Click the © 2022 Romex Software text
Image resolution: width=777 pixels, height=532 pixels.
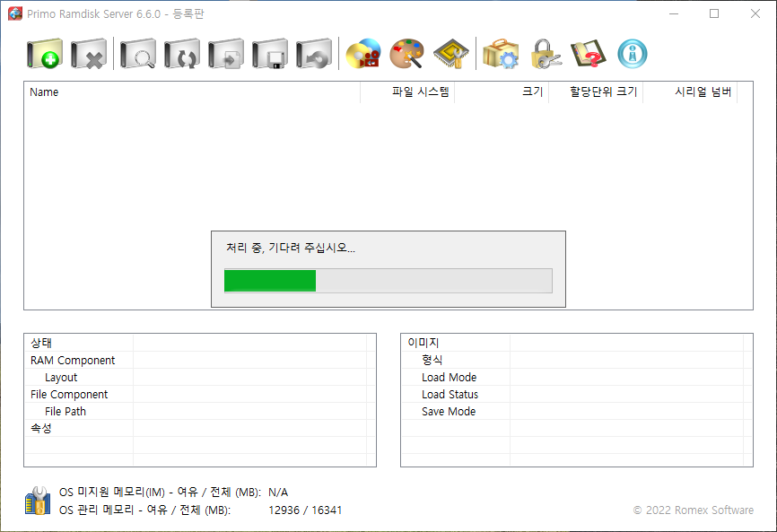tap(694, 510)
